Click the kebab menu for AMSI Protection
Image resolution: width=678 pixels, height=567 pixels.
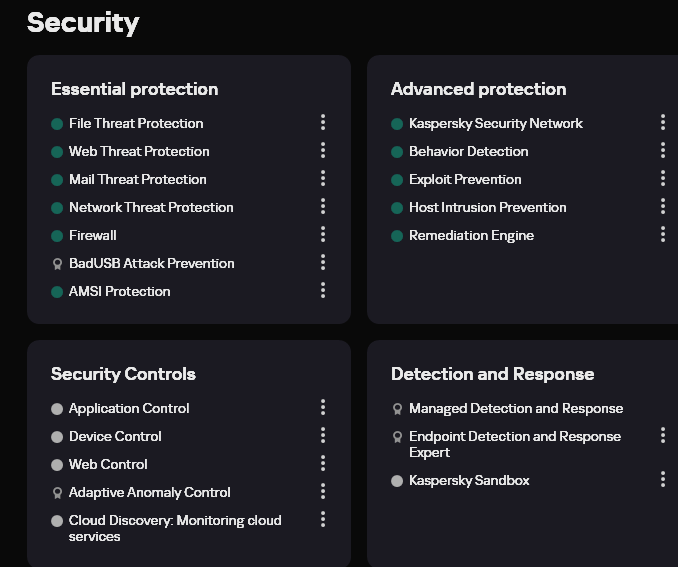[322, 290]
